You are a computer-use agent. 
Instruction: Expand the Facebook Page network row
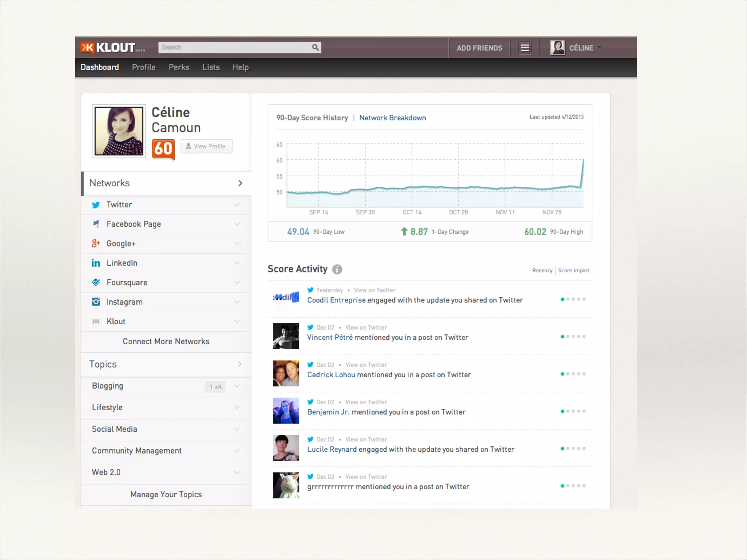pos(237,224)
